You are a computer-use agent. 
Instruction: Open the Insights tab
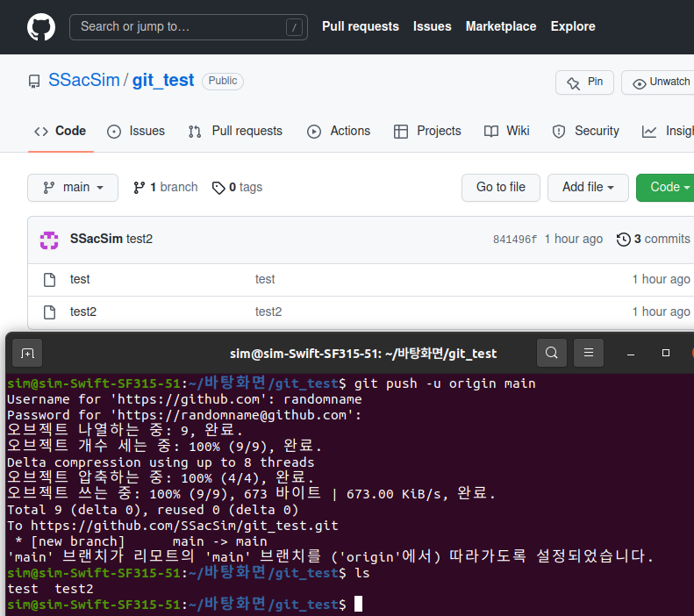(668, 131)
